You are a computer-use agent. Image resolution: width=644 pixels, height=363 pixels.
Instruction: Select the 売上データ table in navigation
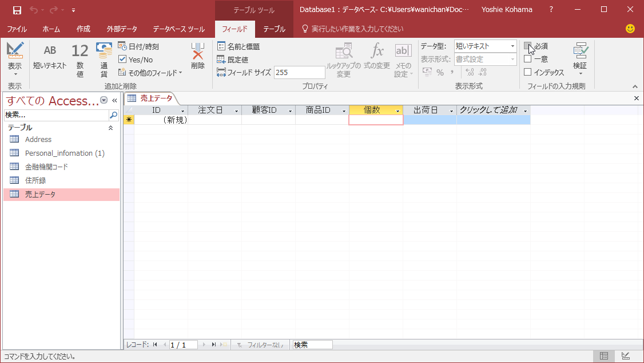click(61, 194)
